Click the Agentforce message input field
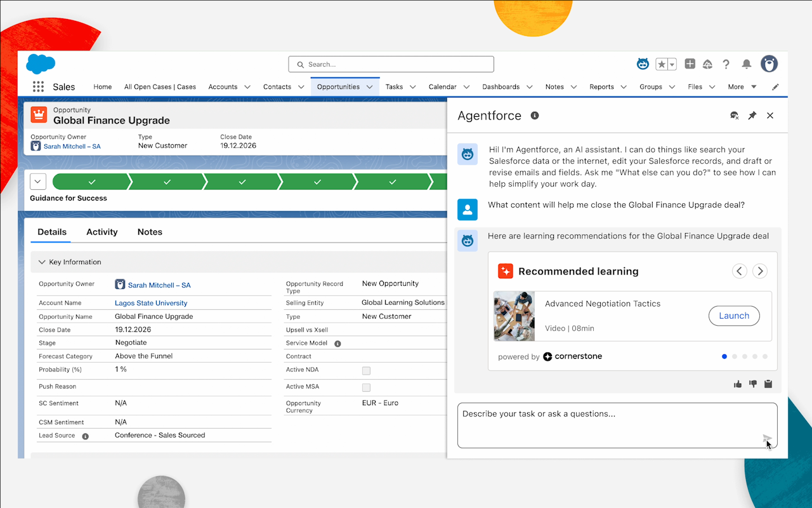This screenshot has width=812, height=508. tap(617, 425)
